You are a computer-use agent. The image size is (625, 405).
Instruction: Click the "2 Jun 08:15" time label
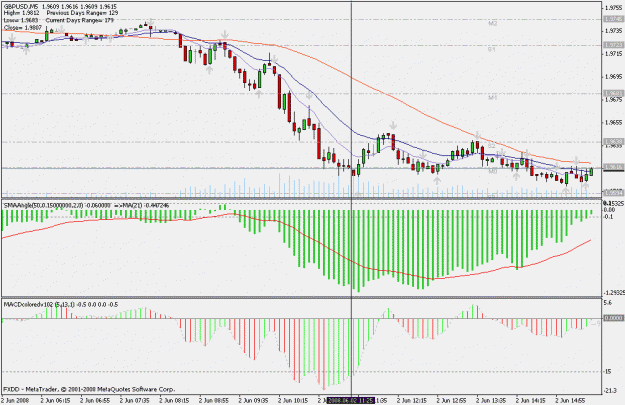[x=175, y=401]
